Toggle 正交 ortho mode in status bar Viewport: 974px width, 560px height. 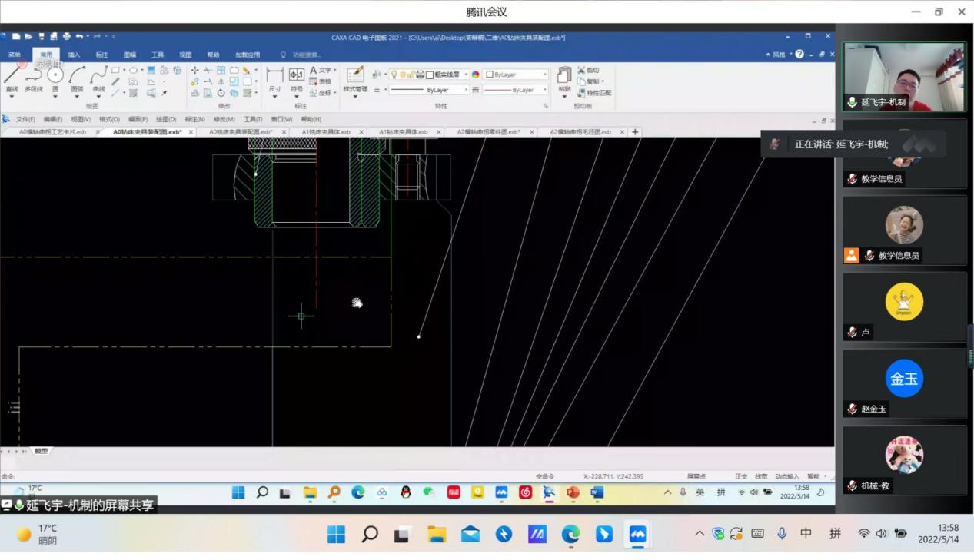741,476
